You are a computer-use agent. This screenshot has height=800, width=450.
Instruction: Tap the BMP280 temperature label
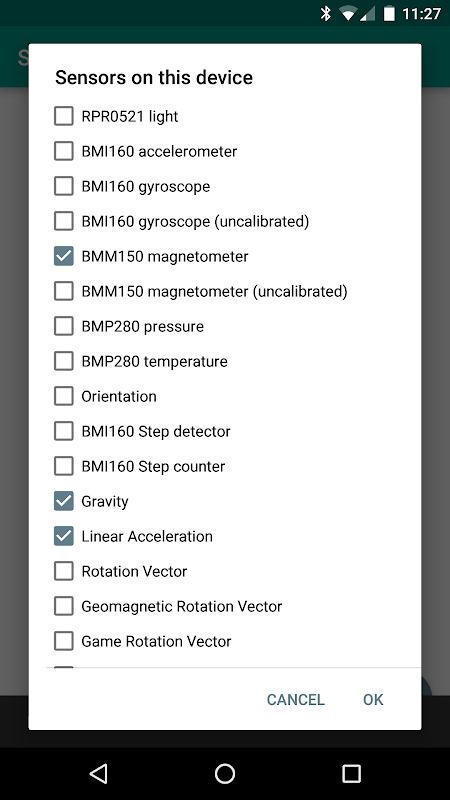click(x=155, y=361)
